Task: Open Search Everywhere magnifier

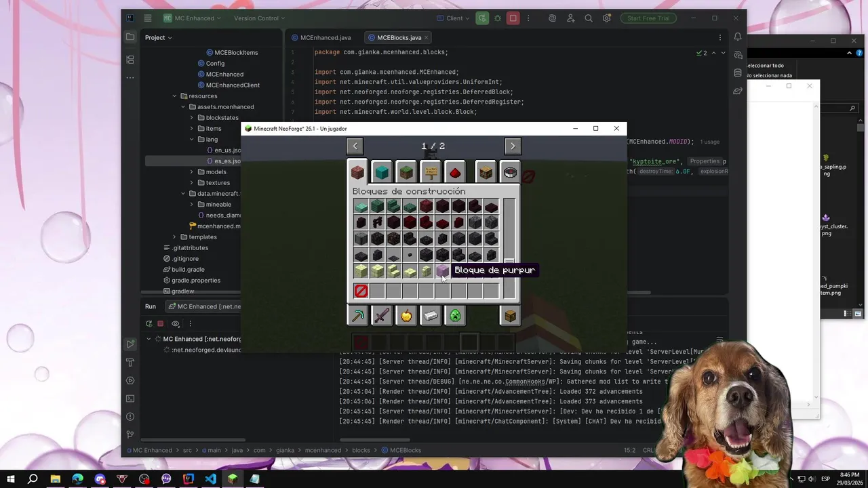Action: (589, 18)
